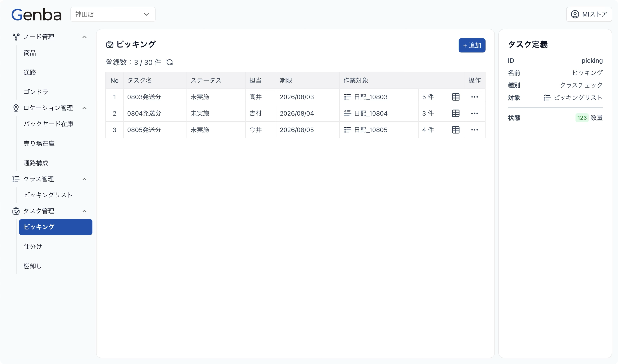The image size is (618, 364).
Task: Click the 日配_10803 target text
Action: [x=371, y=97]
